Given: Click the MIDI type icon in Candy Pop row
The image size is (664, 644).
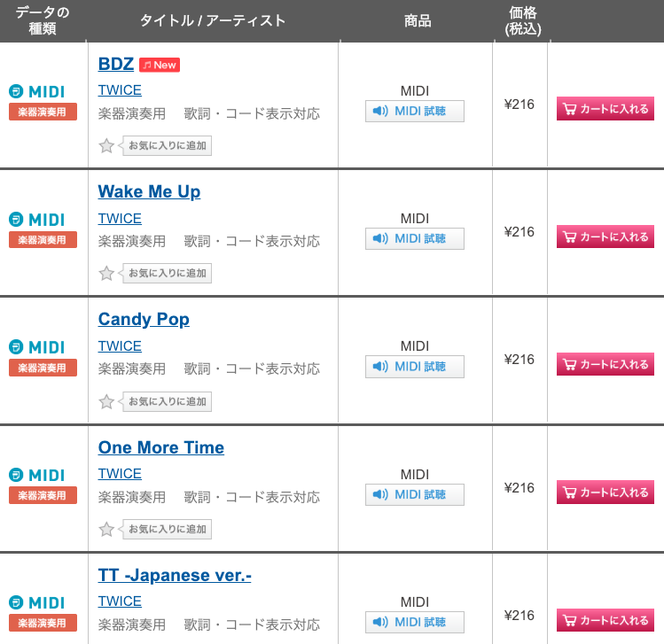Looking at the screenshot, I should (x=37, y=347).
